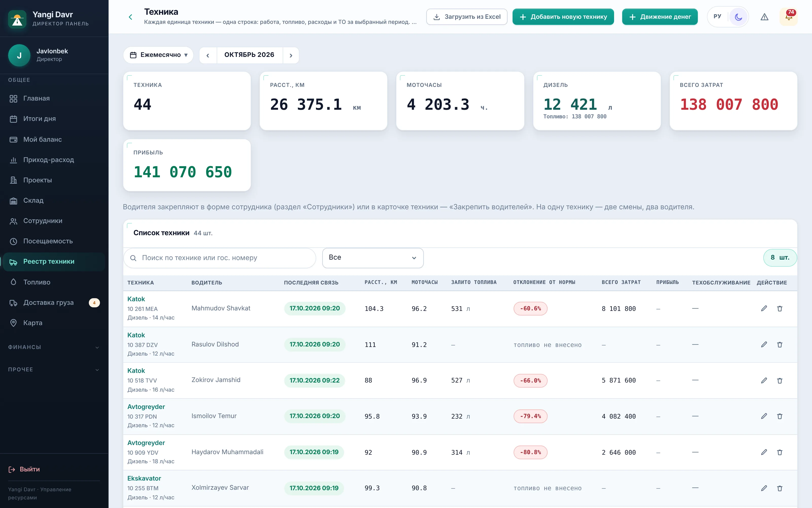Edit the Katok 10 387 DZV row

click(x=764, y=344)
